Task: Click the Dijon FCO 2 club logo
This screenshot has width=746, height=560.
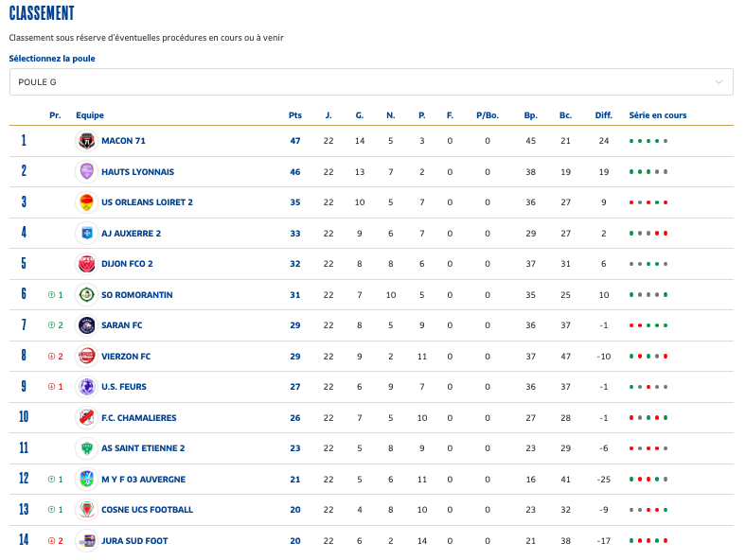Action: pos(86,264)
